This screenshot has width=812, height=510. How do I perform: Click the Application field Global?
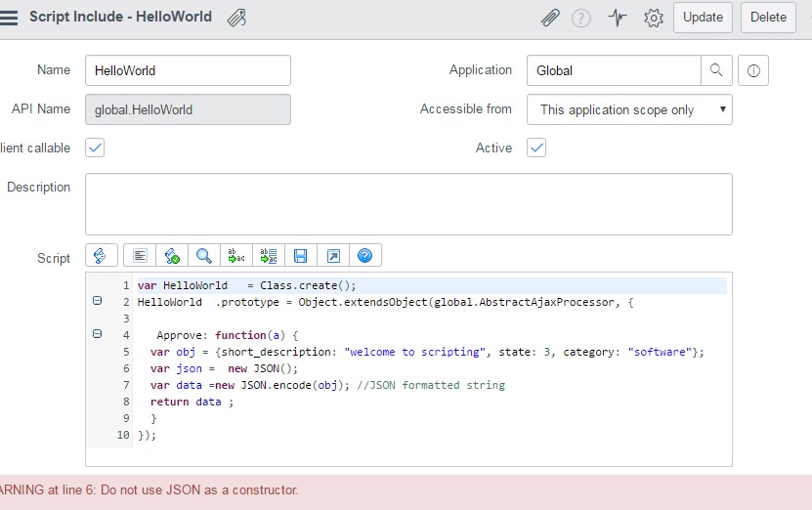[614, 70]
